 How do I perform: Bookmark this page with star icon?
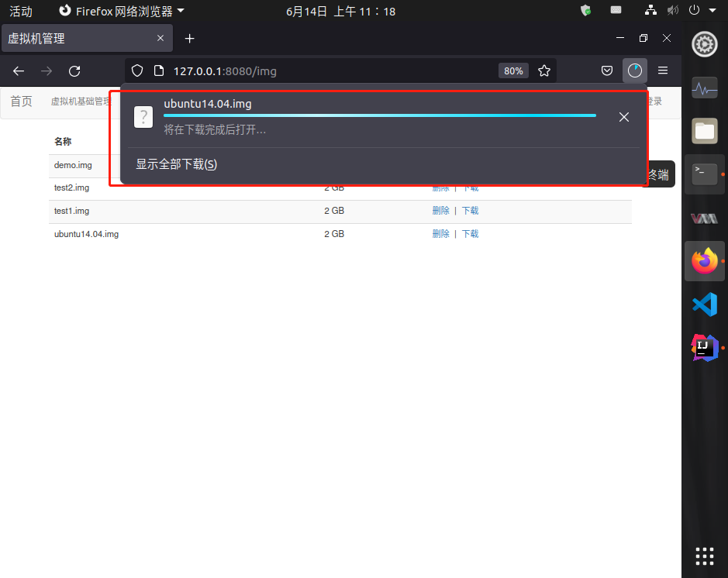[544, 71]
